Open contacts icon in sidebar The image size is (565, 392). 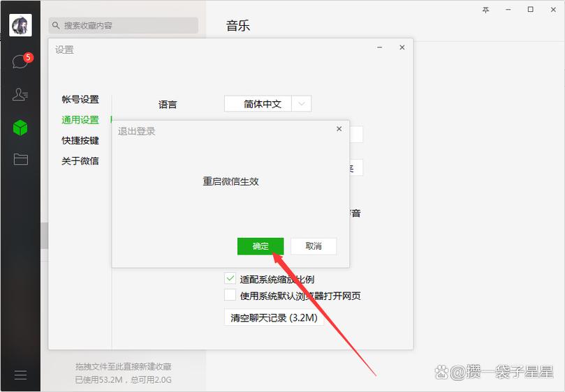(20, 94)
